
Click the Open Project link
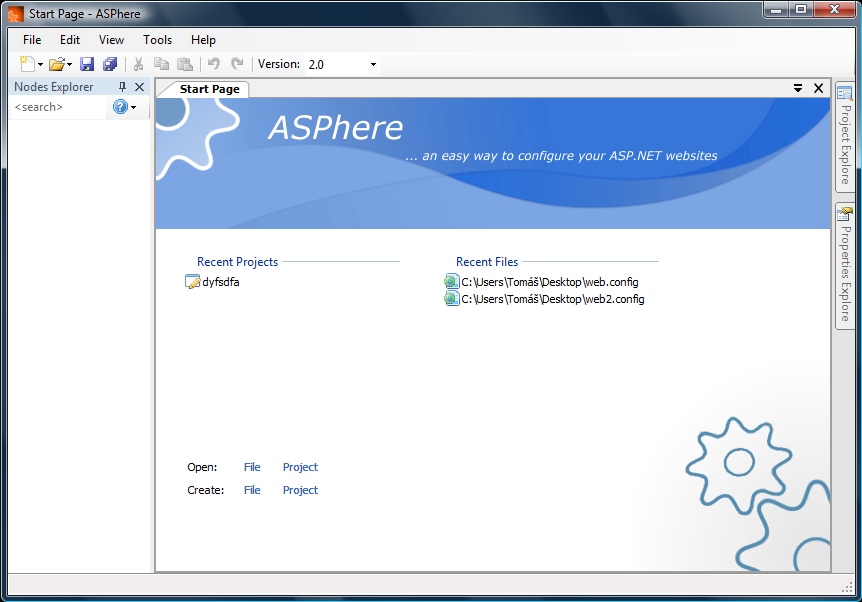300,467
